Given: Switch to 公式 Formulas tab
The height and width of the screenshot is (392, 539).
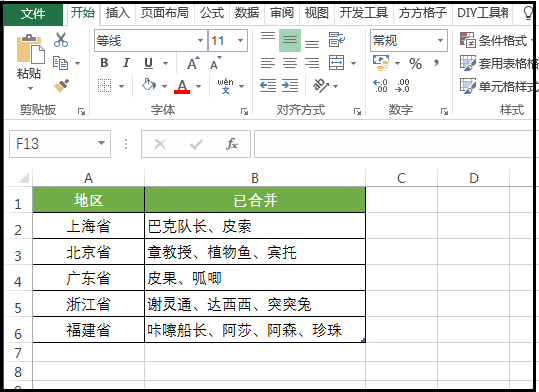Looking at the screenshot, I should click(212, 13).
